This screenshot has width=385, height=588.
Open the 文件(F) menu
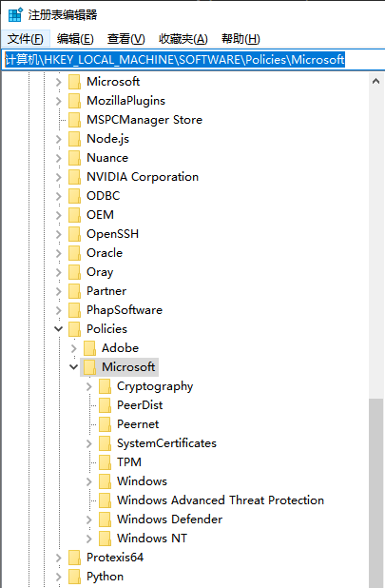coord(26,39)
